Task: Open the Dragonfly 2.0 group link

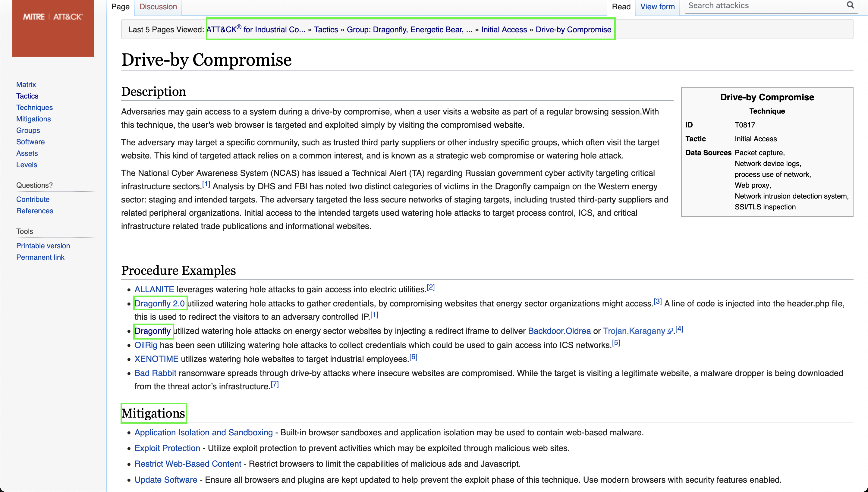Action: click(159, 303)
